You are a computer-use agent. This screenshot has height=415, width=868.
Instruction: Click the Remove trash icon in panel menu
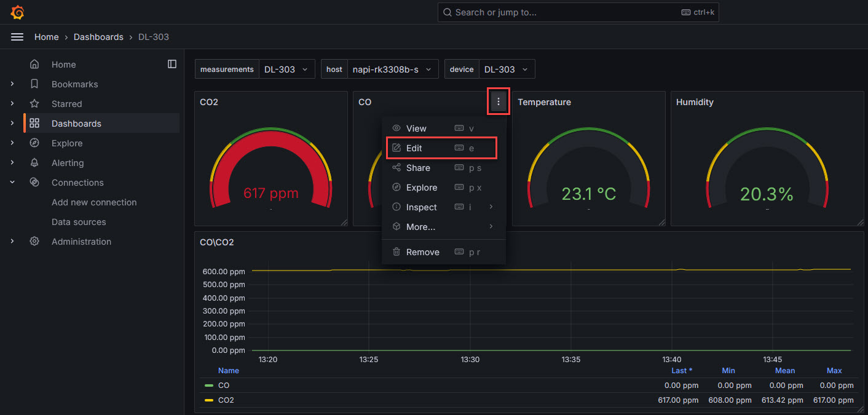point(397,251)
